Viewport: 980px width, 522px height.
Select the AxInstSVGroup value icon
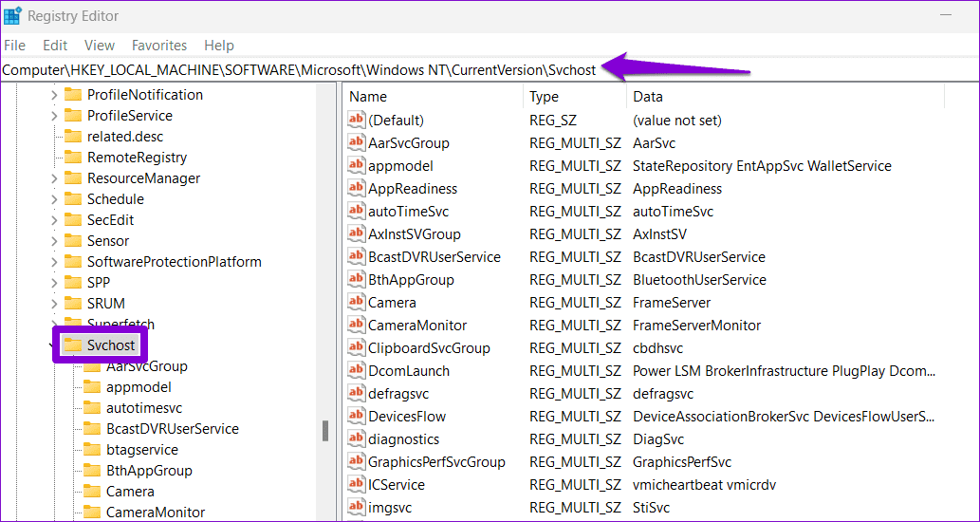(x=357, y=233)
